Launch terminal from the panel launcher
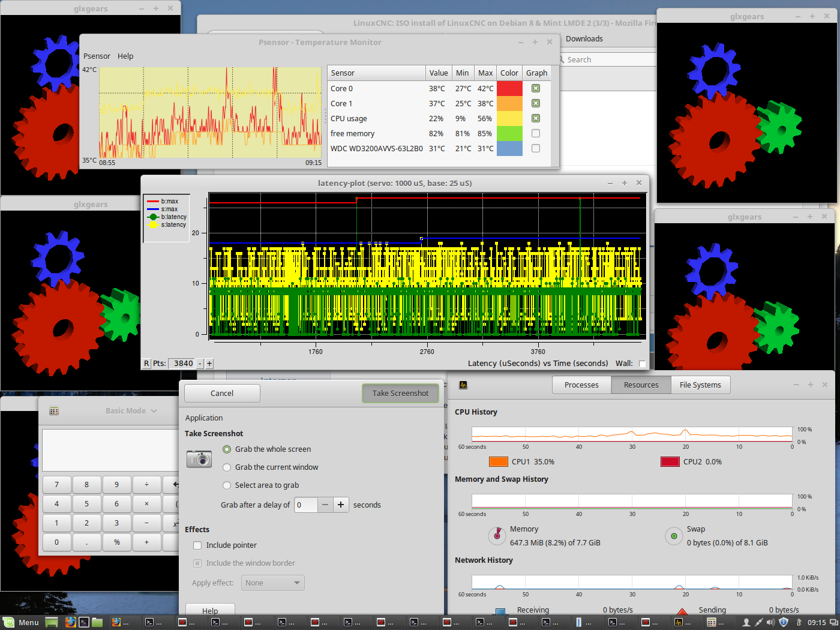This screenshot has width=840, height=630. pyautogui.click(x=84, y=622)
